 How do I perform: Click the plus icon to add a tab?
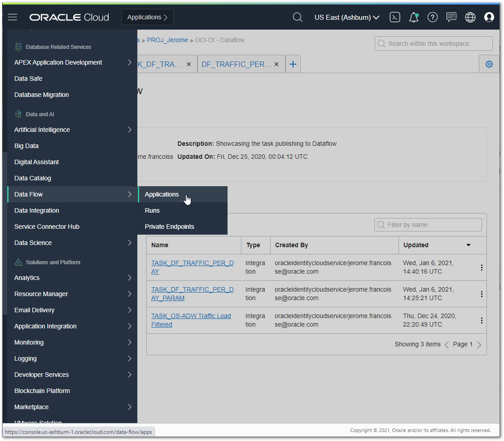(293, 64)
